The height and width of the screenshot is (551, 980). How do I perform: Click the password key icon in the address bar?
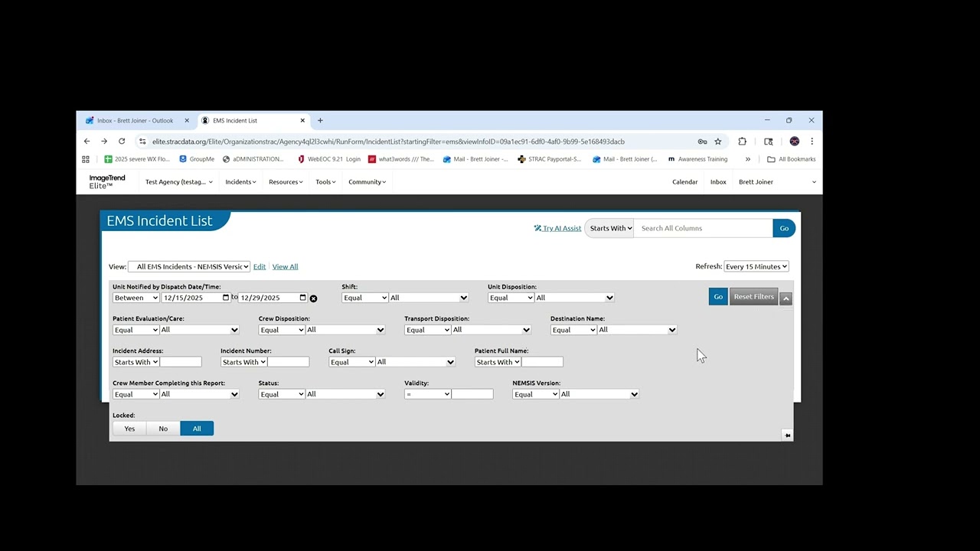702,142
